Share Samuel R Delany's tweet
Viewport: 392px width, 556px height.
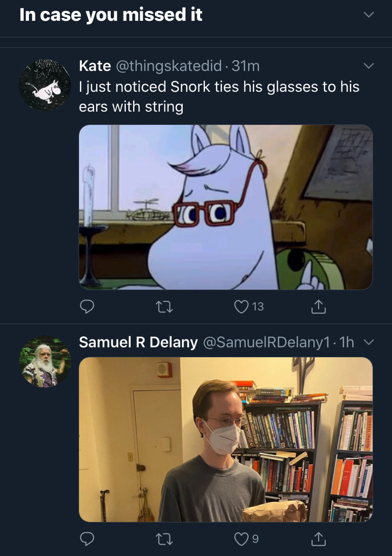click(318, 539)
